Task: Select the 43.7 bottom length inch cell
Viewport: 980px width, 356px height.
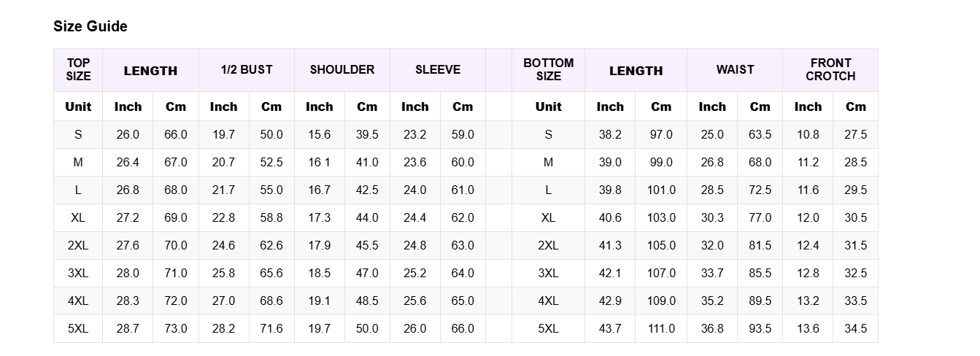Action: 610,328
